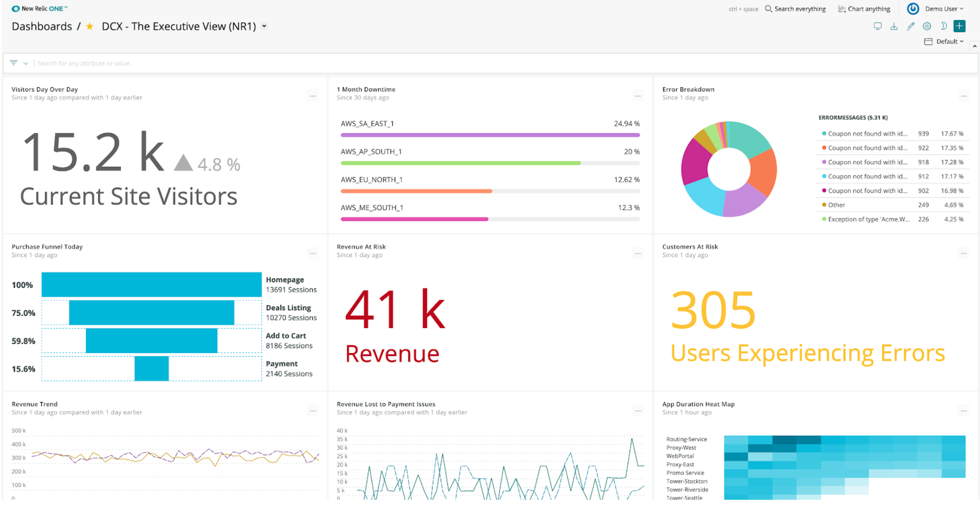The image size is (980, 523).
Task: Toggle first Coupon not found legend entry
Action: click(867, 134)
